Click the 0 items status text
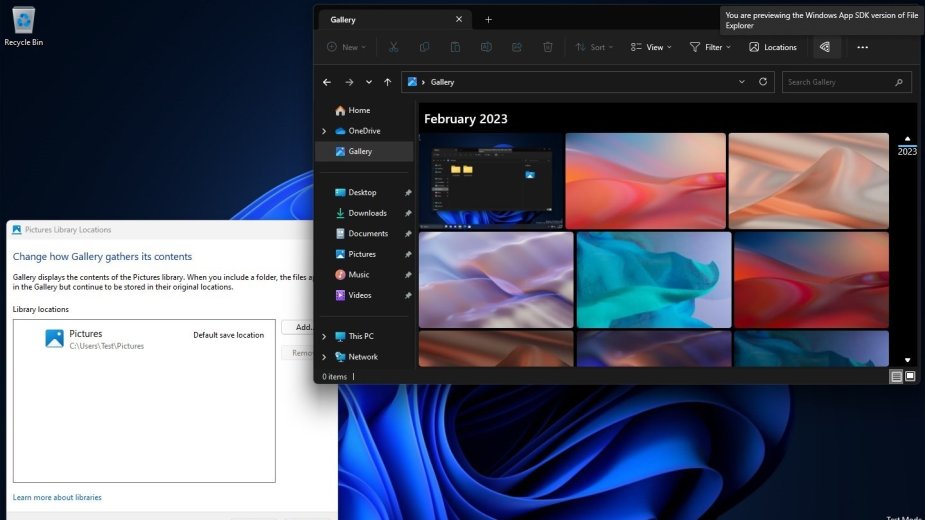Image resolution: width=925 pixels, height=520 pixels. pyautogui.click(x=334, y=377)
